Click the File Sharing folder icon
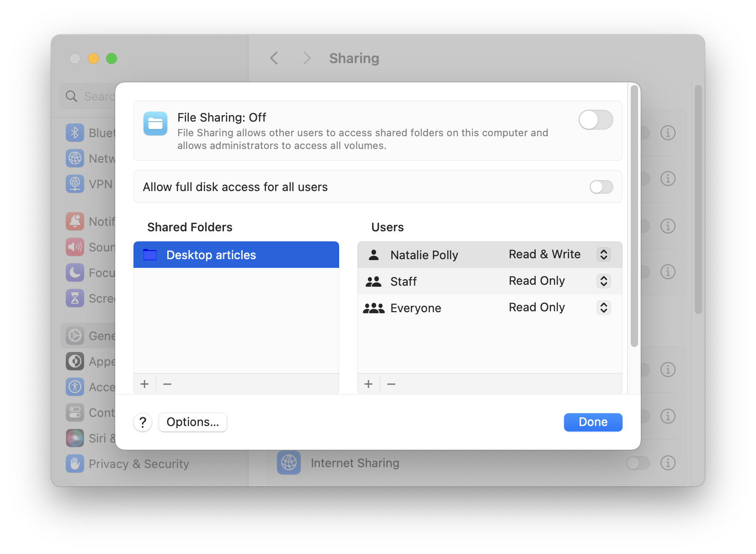 pyautogui.click(x=155, y=123)
